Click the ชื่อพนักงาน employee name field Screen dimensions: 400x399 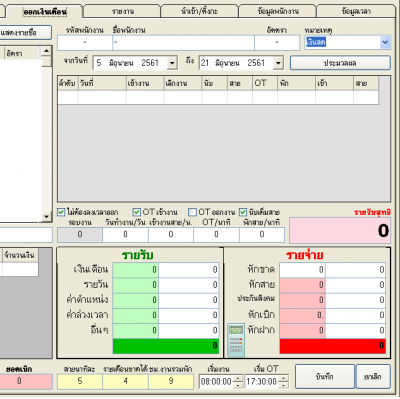pyautogui.click(x=183, y=43)
